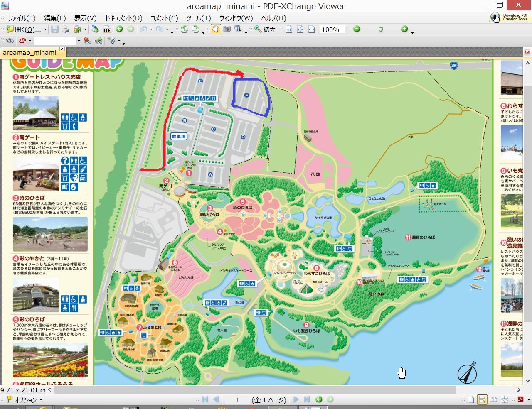Select the Hand tool
This screenshot has width=532, height=409.
point(215,29)
